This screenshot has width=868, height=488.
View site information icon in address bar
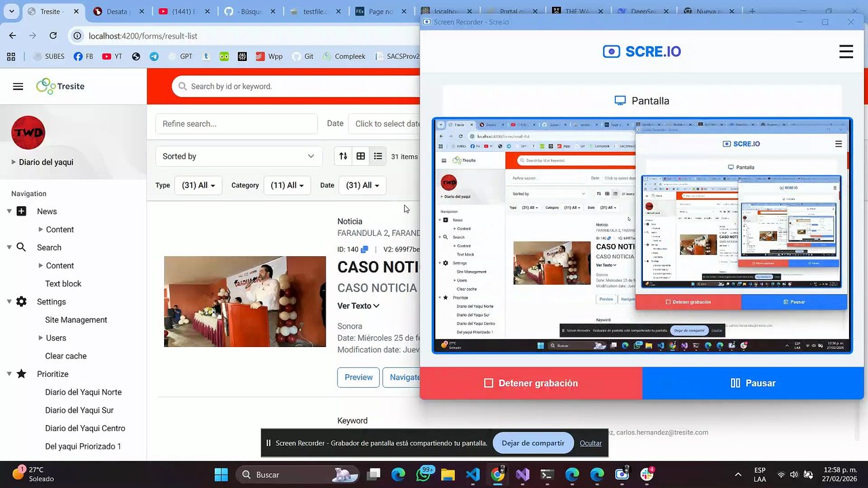point(77,35)
